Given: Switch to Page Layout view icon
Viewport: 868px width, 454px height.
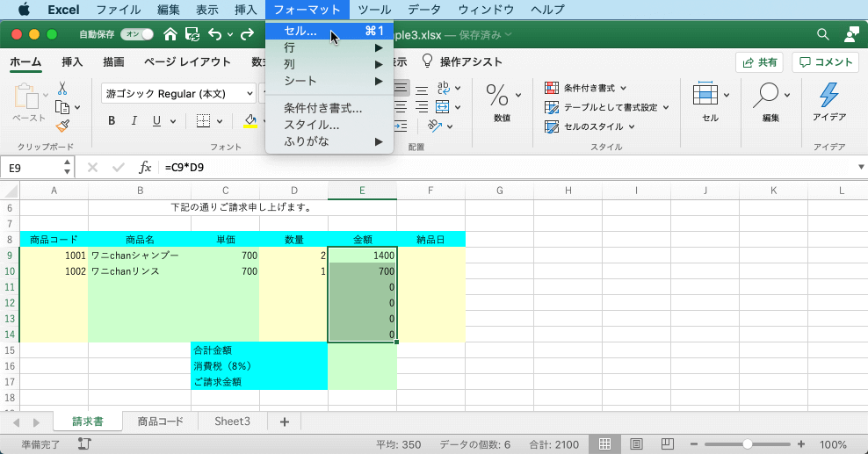Looking at the screenshot, I should point(636,444).
